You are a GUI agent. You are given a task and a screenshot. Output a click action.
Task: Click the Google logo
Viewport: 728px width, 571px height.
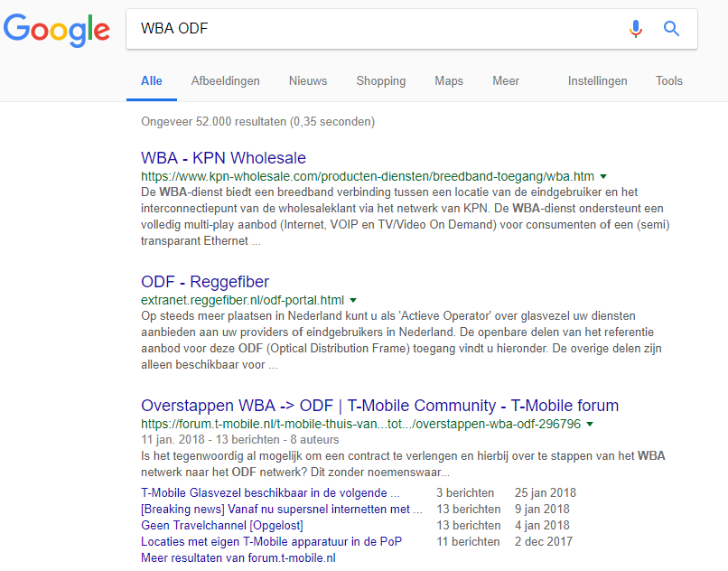click(x=57, y=30)
